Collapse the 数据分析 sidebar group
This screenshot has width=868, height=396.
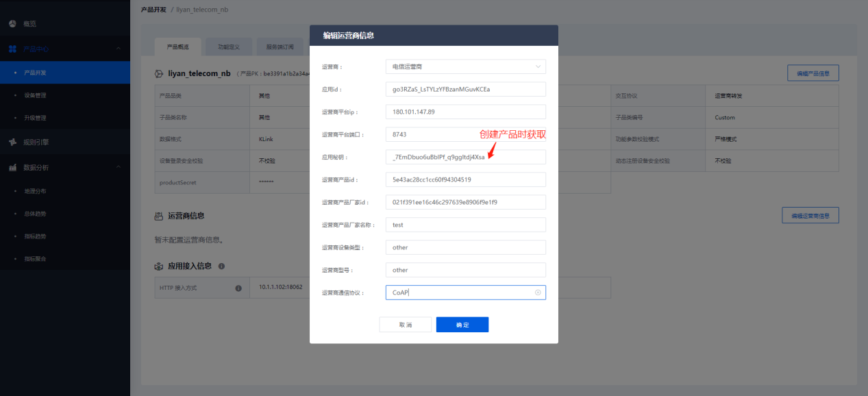coord(118,167)
